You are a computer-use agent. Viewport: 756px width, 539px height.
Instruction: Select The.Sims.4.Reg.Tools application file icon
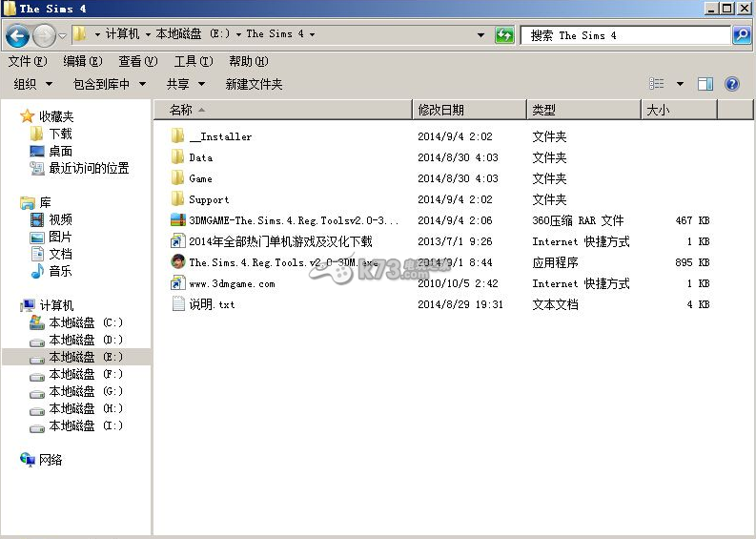(177, 262)
